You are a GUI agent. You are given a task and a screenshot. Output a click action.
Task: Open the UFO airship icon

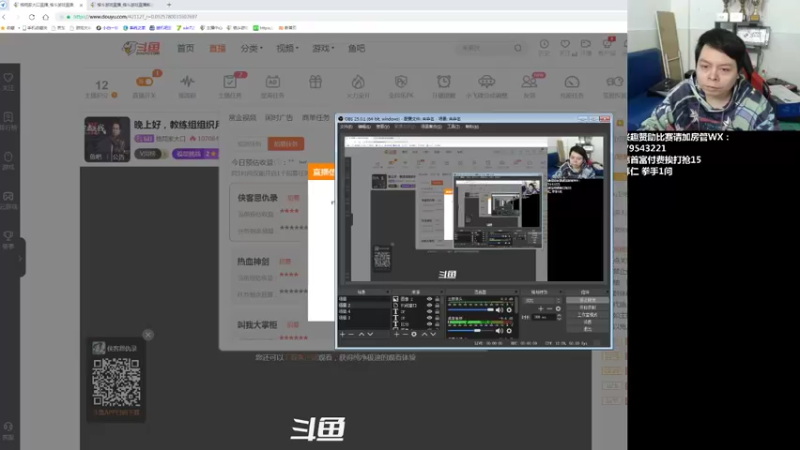(x=486, y=82)
